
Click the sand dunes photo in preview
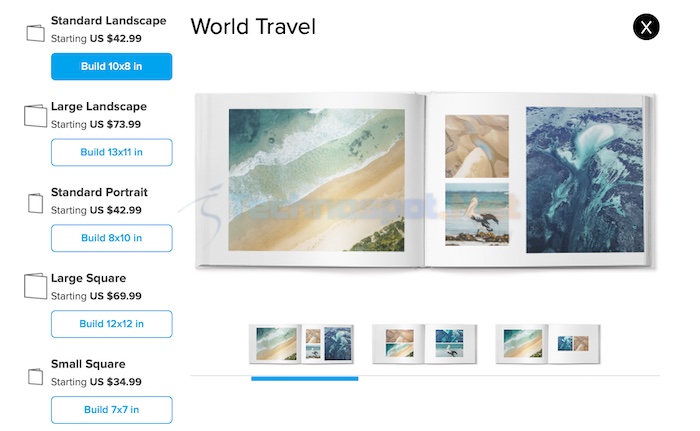point(477,146)
